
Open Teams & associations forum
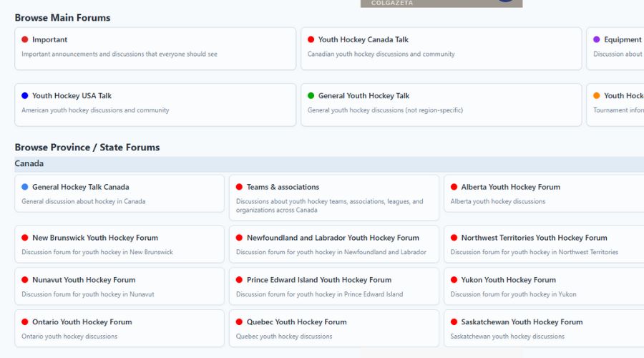tap(334, 198)
